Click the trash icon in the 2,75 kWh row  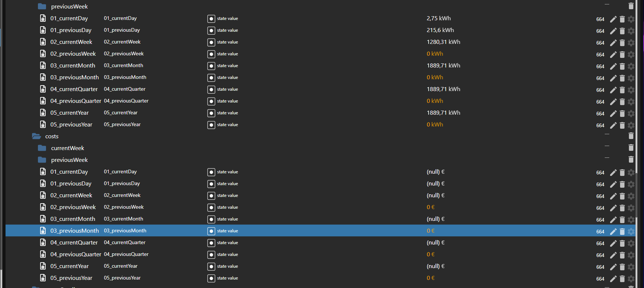pos(622,19)
